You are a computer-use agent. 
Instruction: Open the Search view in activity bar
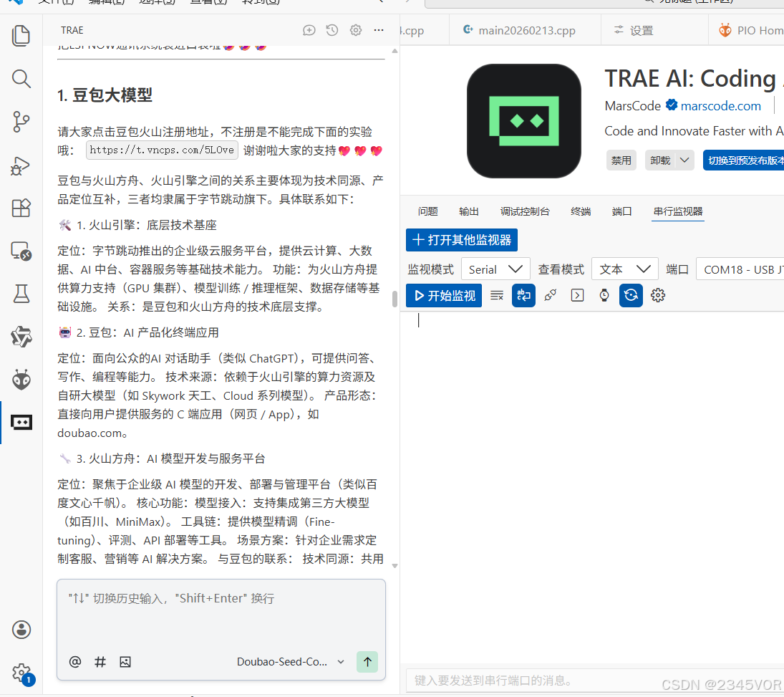pyautogui.click(x=21, y=79)
